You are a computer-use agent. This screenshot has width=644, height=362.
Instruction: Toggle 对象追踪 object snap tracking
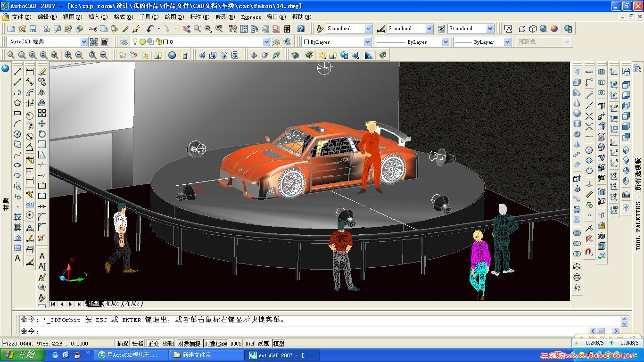point(216,344)
